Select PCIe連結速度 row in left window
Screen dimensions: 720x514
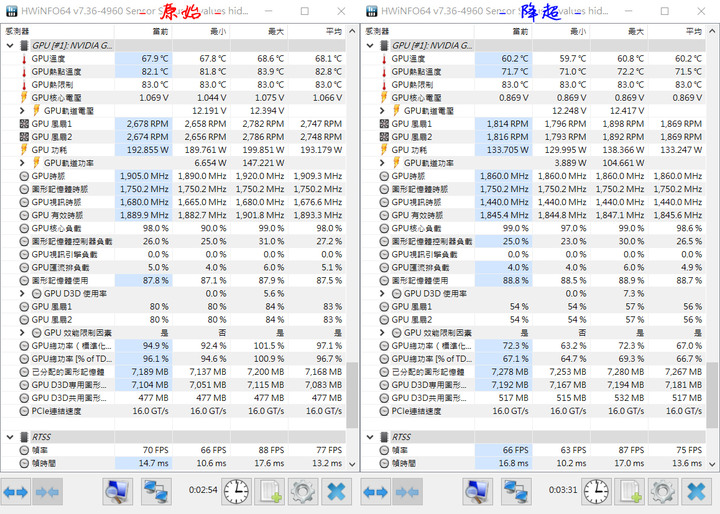tap(174, 411)
